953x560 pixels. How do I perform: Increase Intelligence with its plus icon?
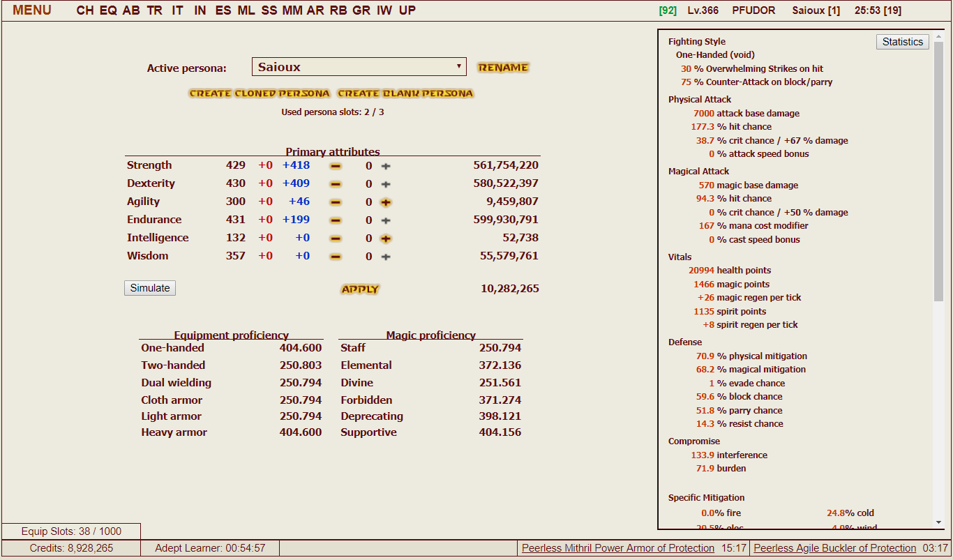(x=386, y=239)
